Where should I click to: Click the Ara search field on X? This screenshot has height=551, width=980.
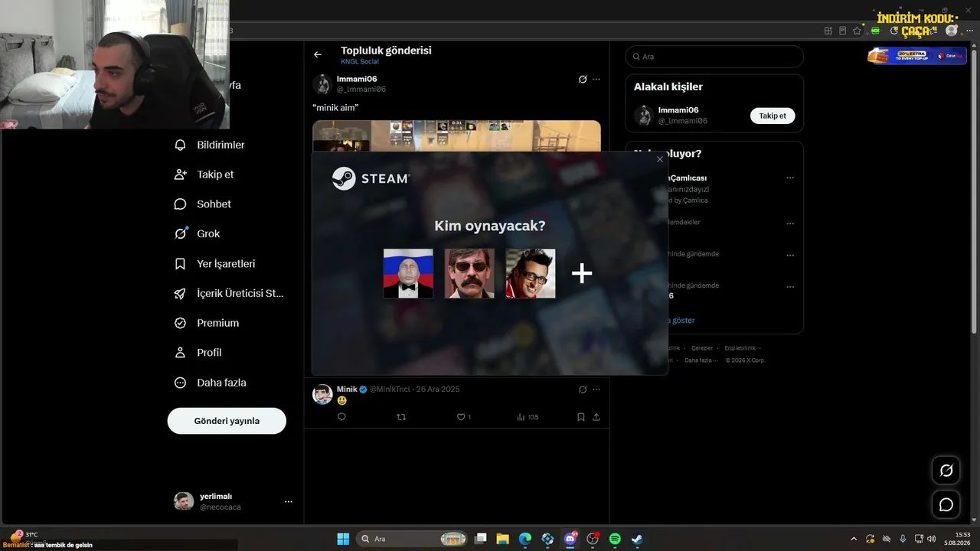pos(714,57)
